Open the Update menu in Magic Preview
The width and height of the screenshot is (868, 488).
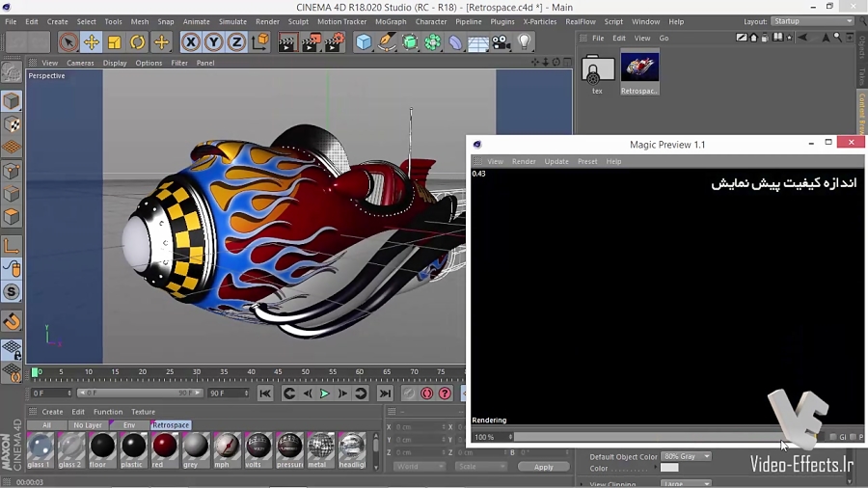click(x=556, y=162)
